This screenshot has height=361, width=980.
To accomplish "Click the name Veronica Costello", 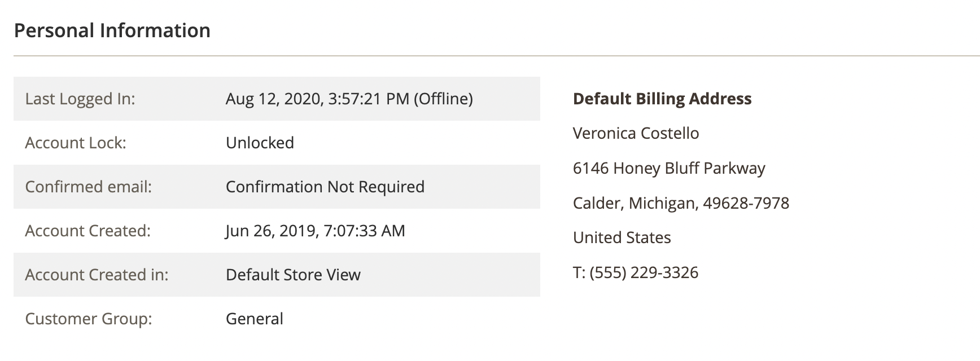I will pyautogui.click(x=636, y=133).
